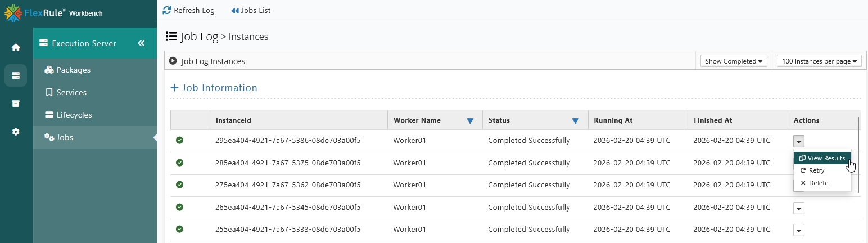The height and width of the screenshot is (243, 868).
Task: Click success status icon for 255ea404 row
Action: click(180, 229)
